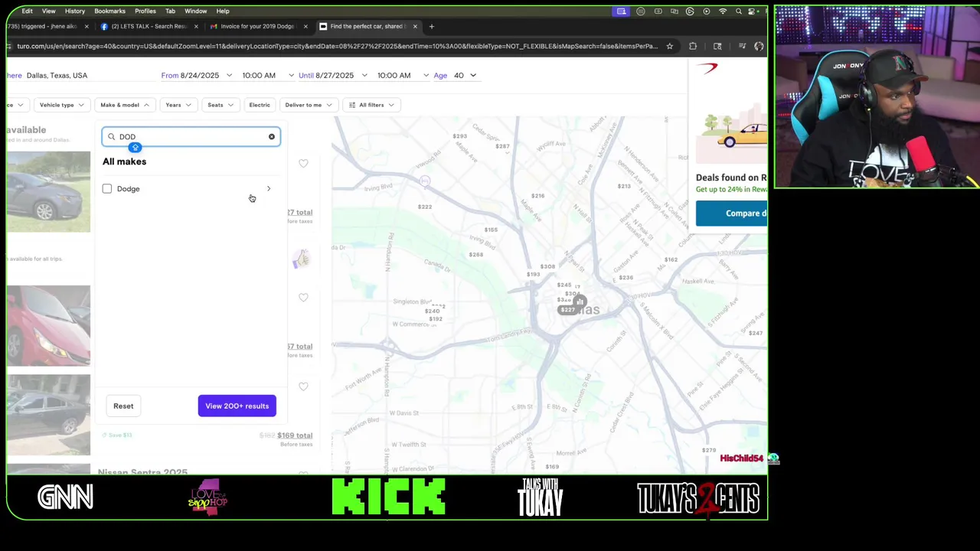Open the All filters dropdown
This screenshot has width=980, height=551.
point(371,105)
